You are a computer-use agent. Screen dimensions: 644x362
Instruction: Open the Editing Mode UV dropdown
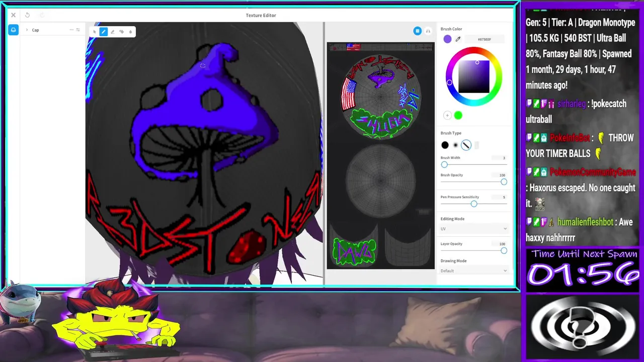pyautogui.click(x=473, y=229)
